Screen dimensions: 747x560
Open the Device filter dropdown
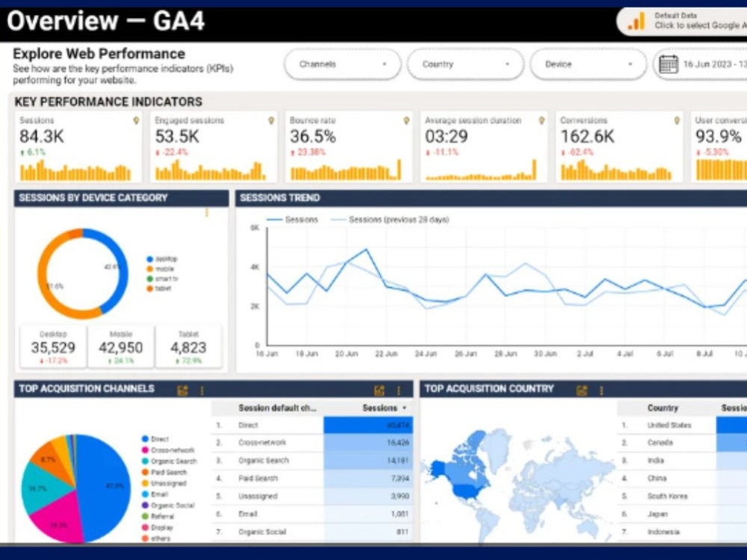click(x=589, y=64)
